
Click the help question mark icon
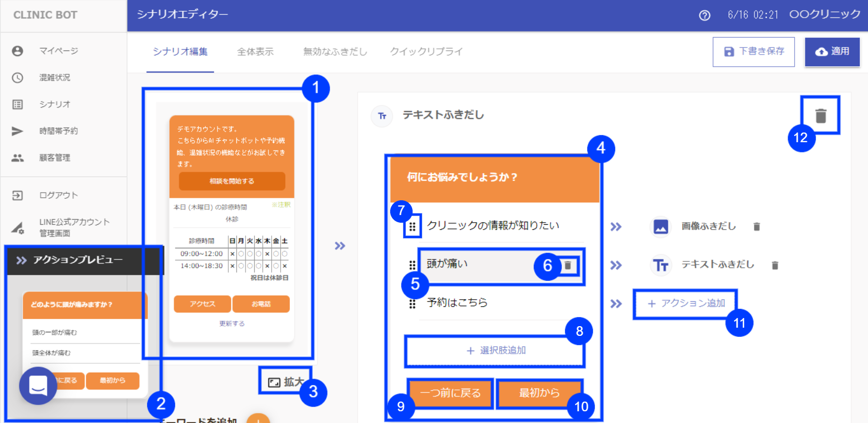(704, 15)
